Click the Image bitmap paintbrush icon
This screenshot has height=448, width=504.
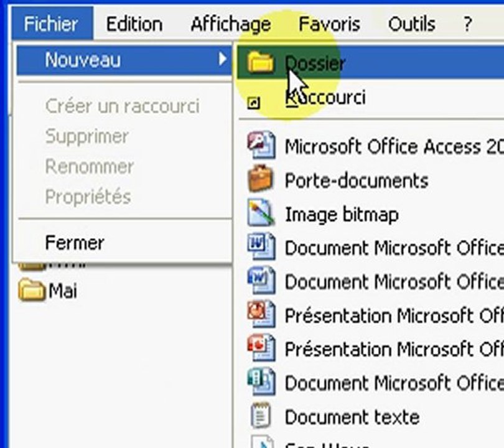(261, 213)
